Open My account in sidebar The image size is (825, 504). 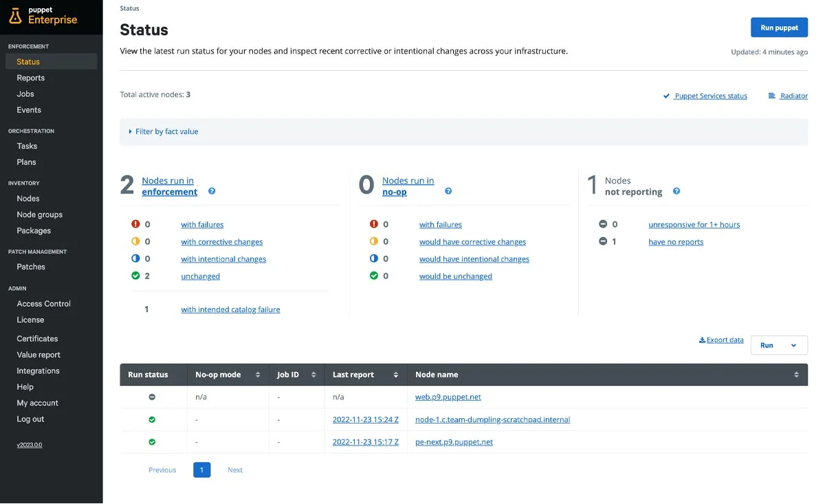(x=37, y=403)
